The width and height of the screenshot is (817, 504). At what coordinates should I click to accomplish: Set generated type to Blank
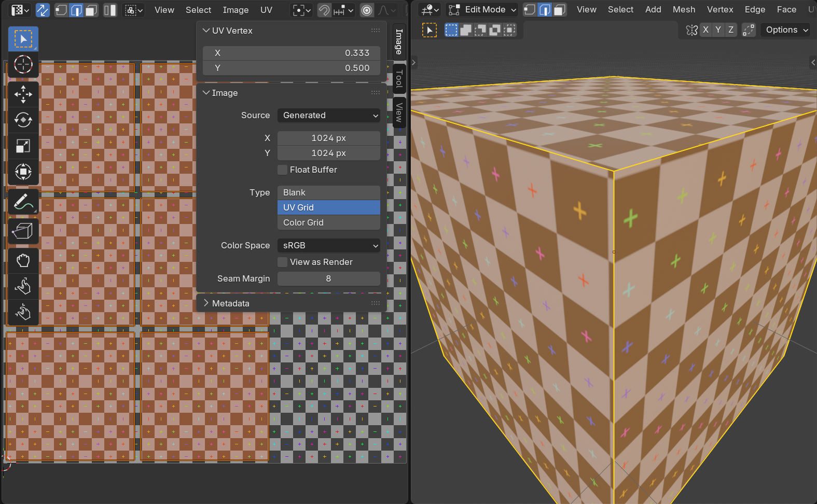[328, 192]
